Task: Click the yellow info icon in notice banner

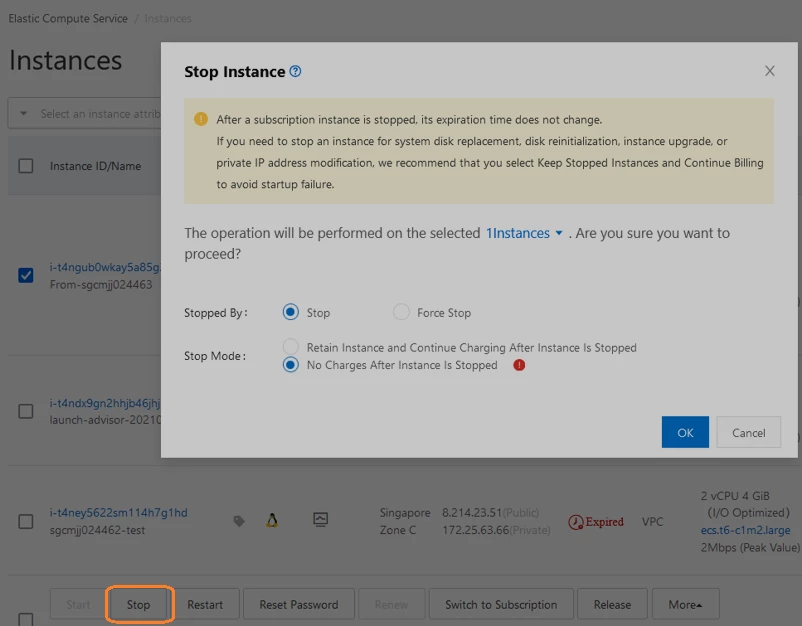Action: coord(201,119)
